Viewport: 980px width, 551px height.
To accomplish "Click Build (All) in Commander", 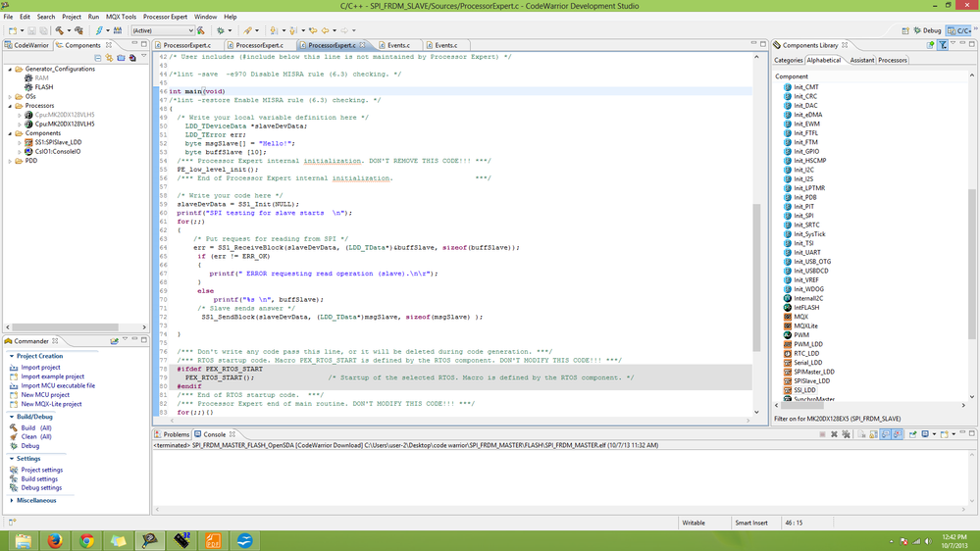I will point(36,427).
